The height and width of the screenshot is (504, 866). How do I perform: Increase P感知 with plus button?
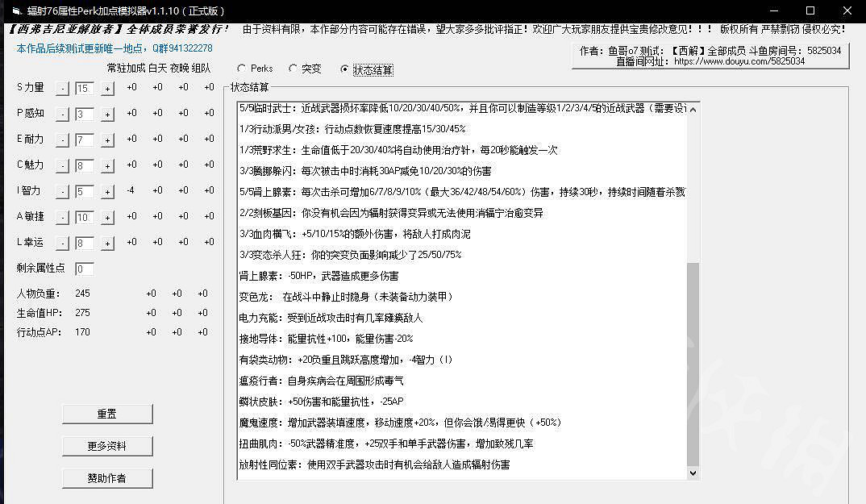click(x=107, y=115)
